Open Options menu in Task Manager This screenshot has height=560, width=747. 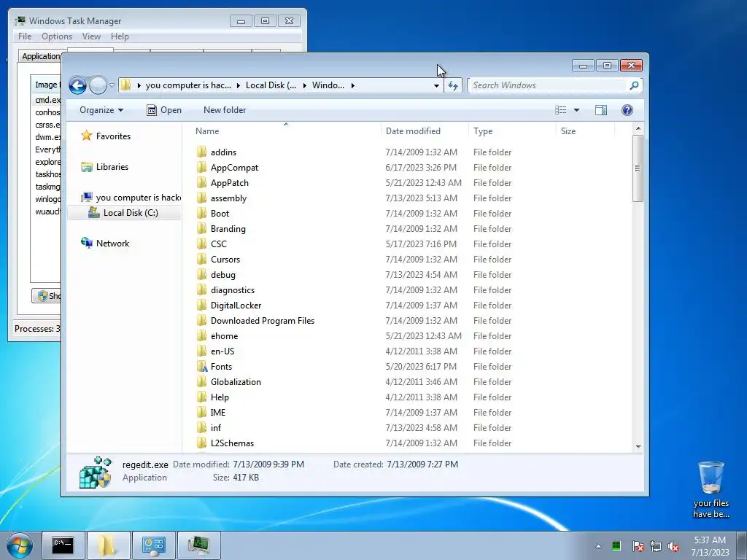click(57, 36)
